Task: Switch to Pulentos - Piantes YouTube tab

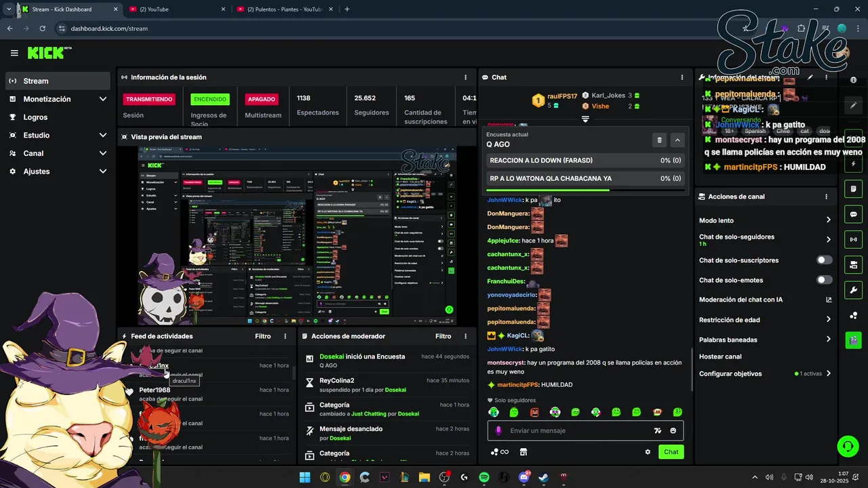Action: tap(285, 9)
